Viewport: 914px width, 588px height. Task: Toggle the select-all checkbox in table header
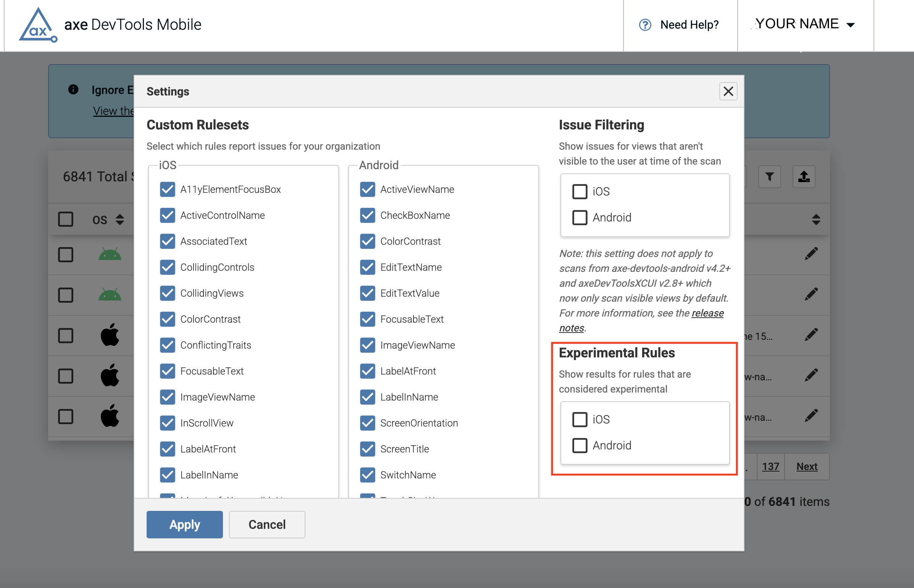click(x=65, y=219)
